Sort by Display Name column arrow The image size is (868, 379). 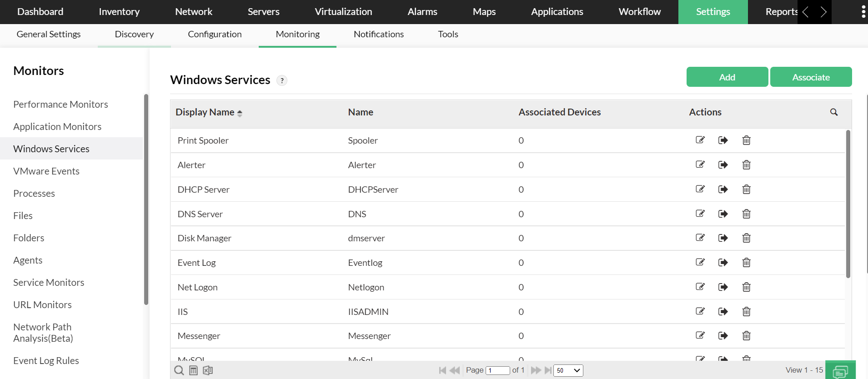(x=240, y=113)
